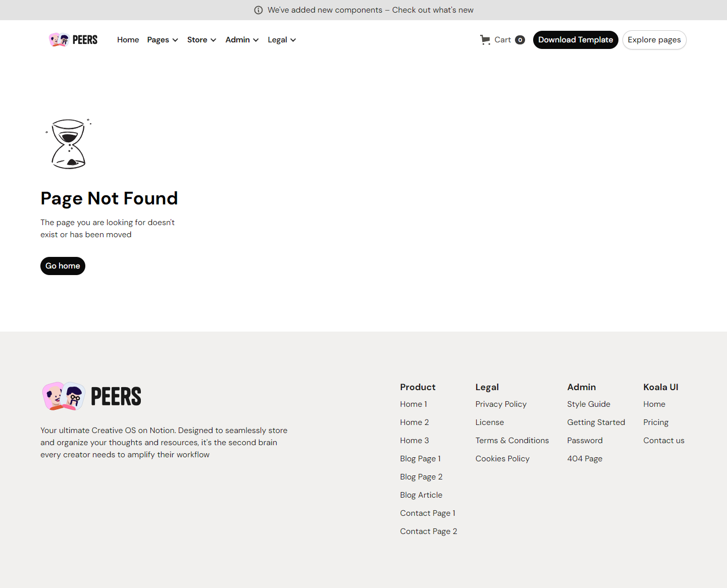Viewport: 727px width, 588px height.
Task: Click the cart item count badge
Action: [521, 39]
